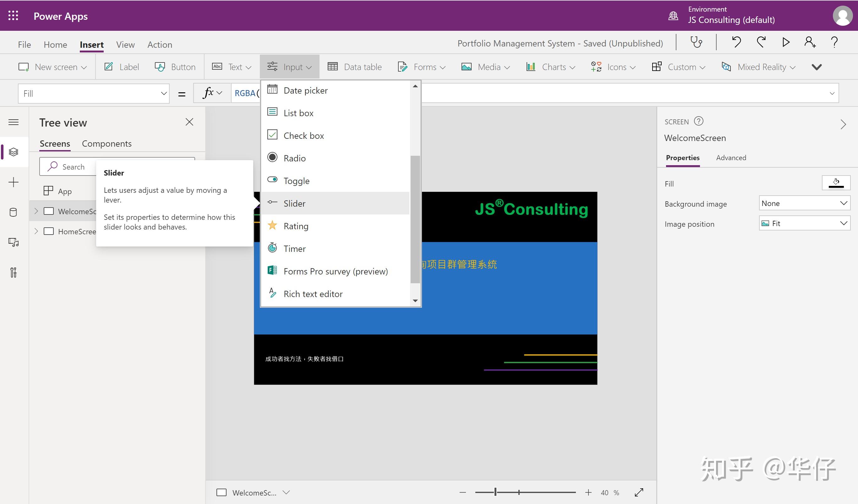The height and width of the screenshot is (504, 858).
Task: Insert a Toggle control from the menu
Action: pyautogui.click(x=296, y=181)
